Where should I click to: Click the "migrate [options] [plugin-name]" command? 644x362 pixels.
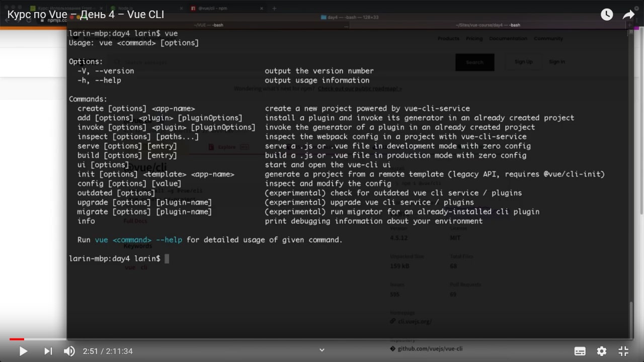click(144, 212)
